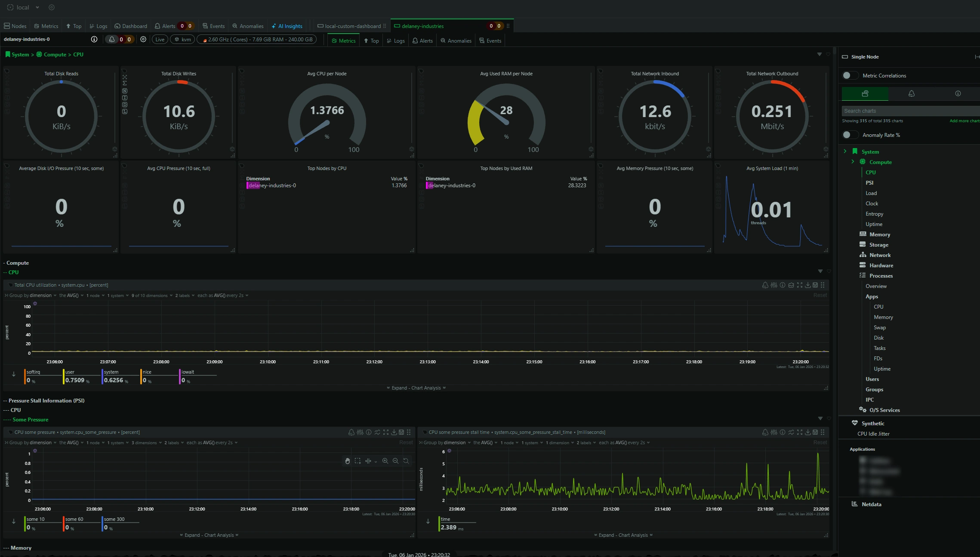980x557 pixels.
Task: Click the Search charts input field
Action: (903, 111)
